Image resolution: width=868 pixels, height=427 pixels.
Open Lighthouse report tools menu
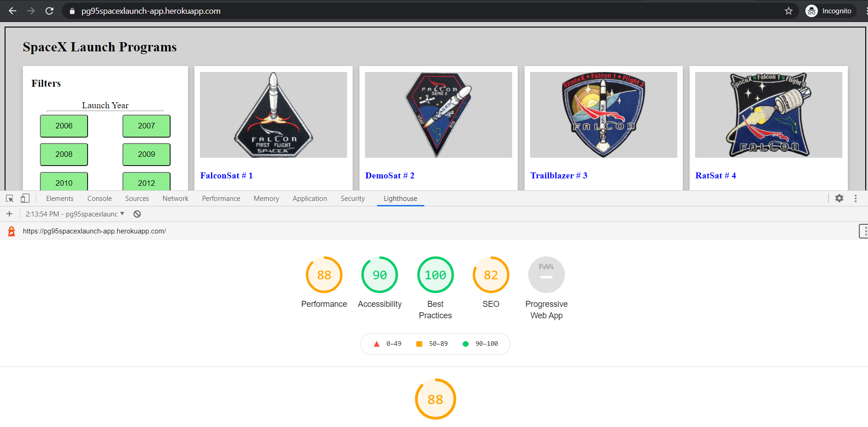[863, 231]
